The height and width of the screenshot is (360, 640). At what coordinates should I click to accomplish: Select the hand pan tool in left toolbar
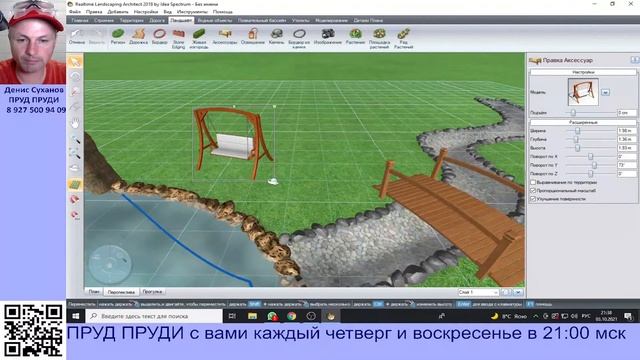[x=75, y=122]
